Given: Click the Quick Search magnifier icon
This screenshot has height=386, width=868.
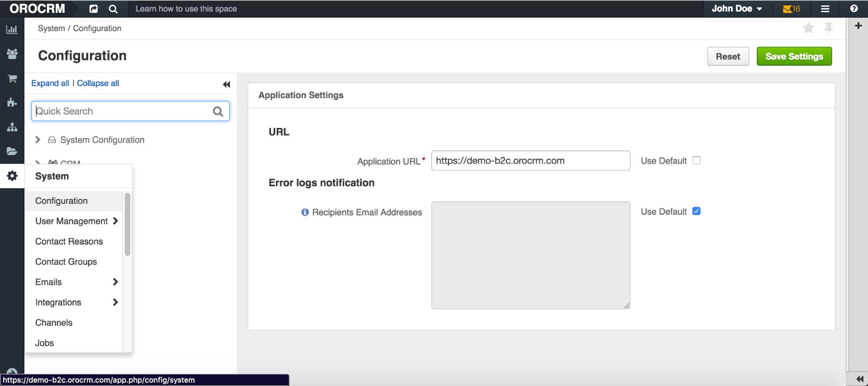Looking at the screenshot, I should [x=218, y=111].
